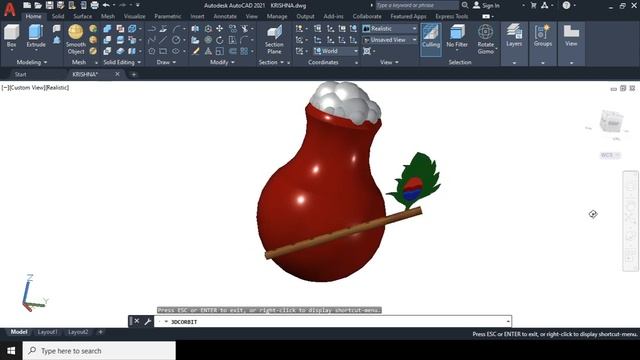The width and height of the screenshot is (640, 360).
Task: Click the Undo arrow icon
Action: click(x=106, y=5)
